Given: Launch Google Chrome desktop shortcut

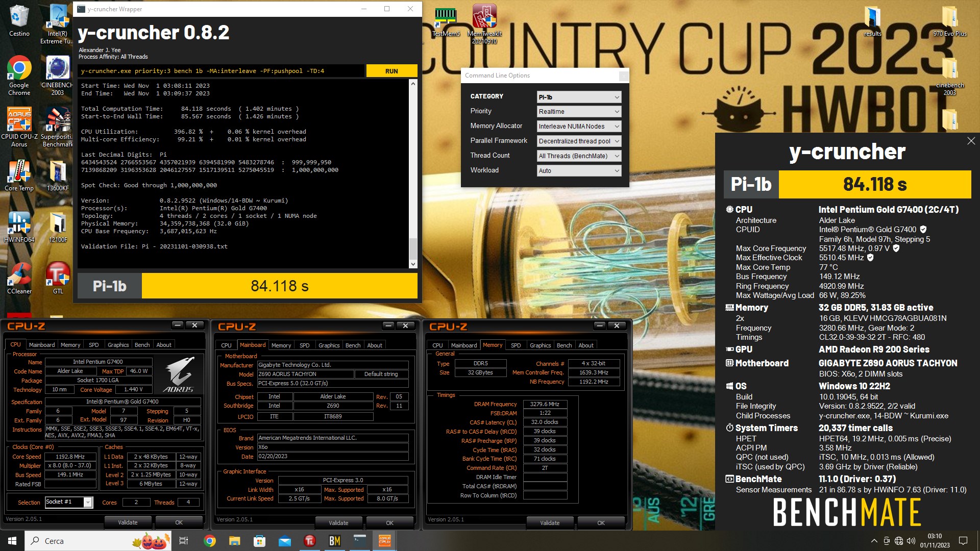Looking at the screenshot, I should click(19, 76).
